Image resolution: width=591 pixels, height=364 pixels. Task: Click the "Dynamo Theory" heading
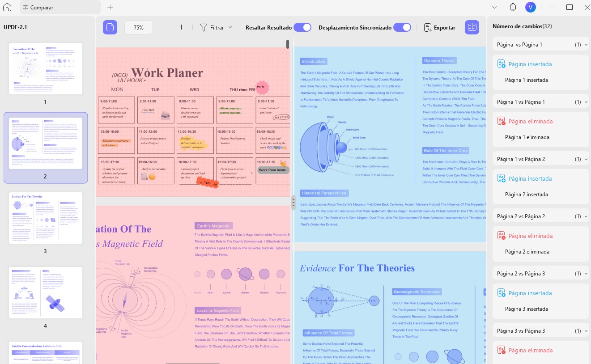coord(439,60)
